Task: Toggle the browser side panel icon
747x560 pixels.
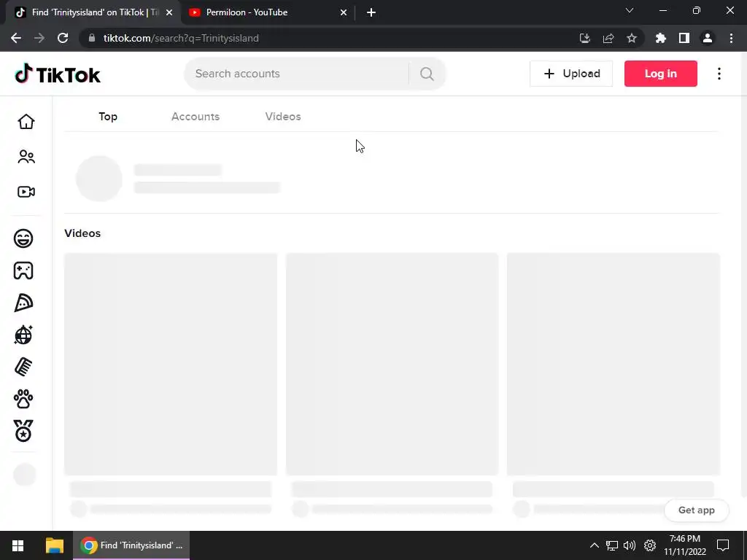Action: click(684, 38)
